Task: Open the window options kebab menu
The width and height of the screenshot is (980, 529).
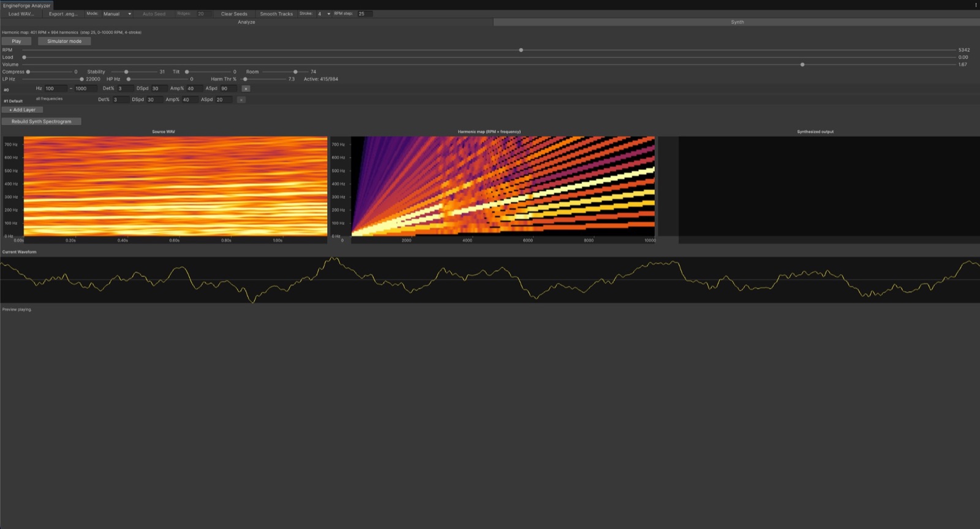Action: (x=976, y=5)
